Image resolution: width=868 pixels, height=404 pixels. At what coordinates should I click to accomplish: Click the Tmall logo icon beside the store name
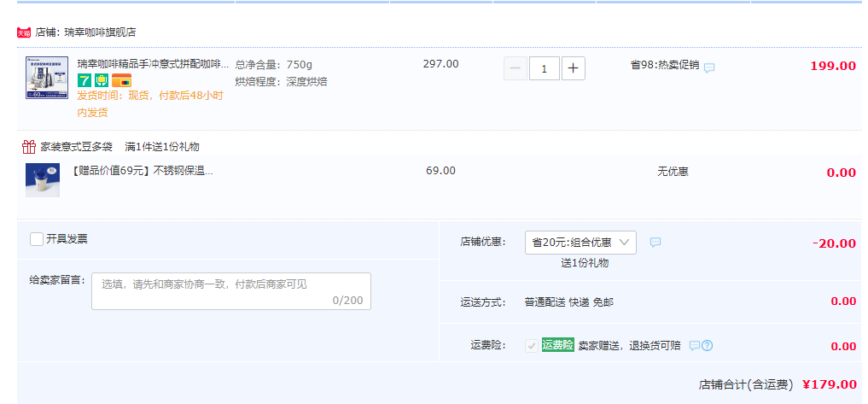click(24, 32)
